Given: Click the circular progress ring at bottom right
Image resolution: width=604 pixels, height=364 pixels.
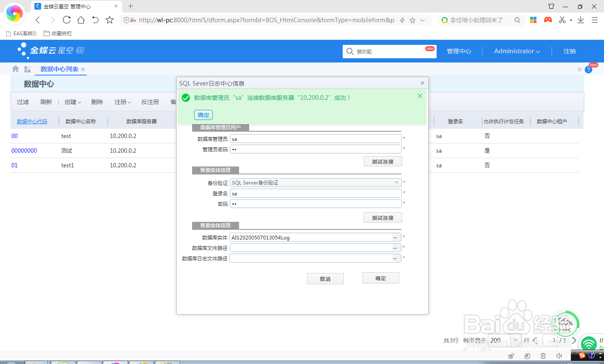Looking at the screenshot, I should 566,324.
